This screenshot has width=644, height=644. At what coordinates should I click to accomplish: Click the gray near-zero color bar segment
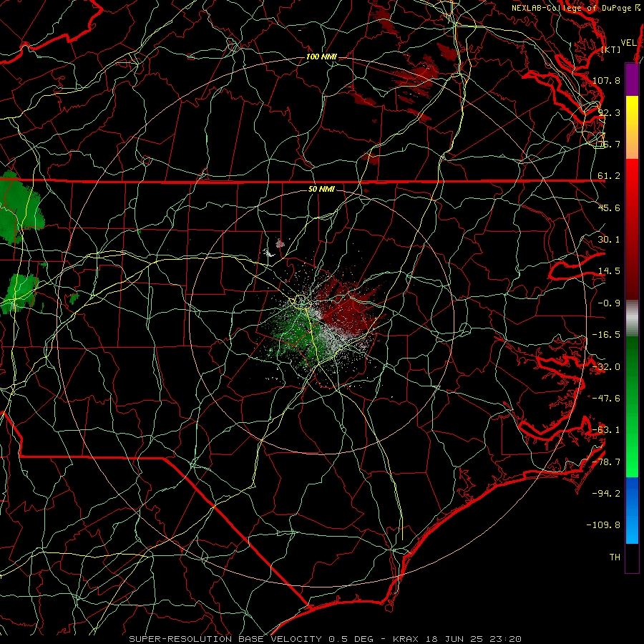(x=632, y=318)
